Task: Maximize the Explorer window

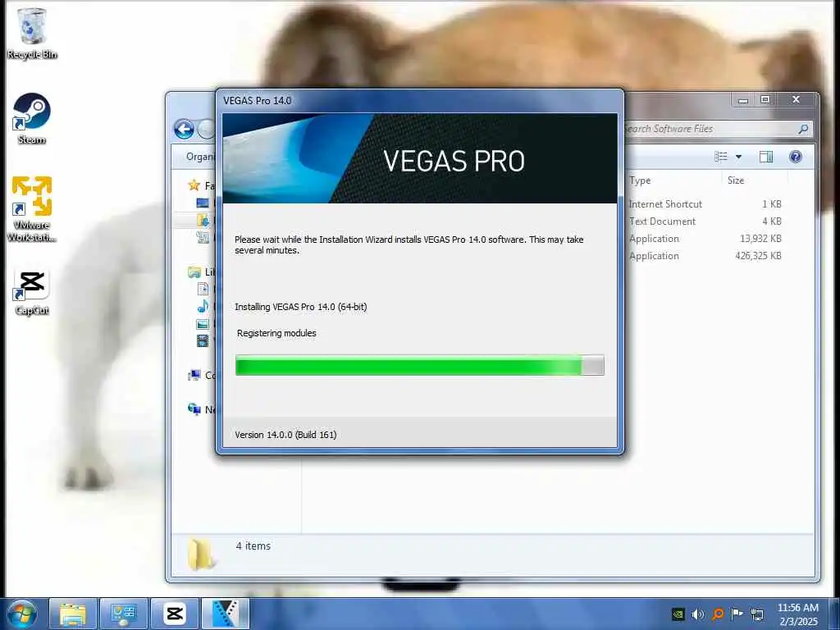Action: tap(765, 99)
